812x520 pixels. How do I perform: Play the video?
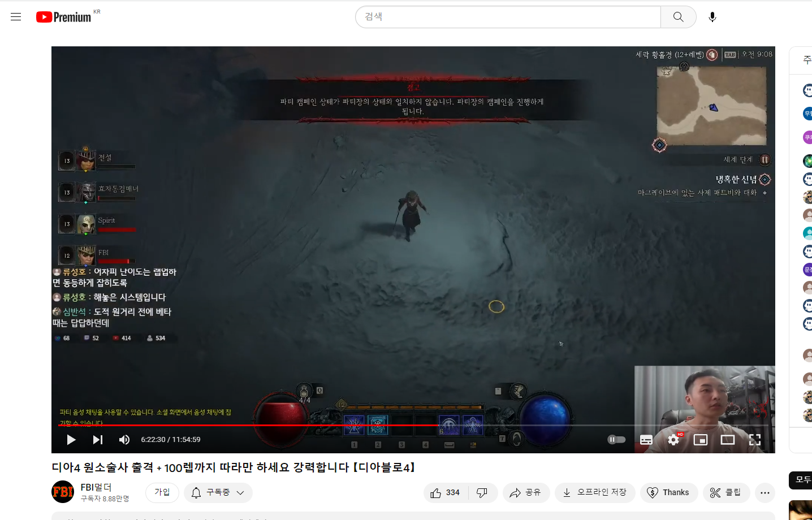71,440
